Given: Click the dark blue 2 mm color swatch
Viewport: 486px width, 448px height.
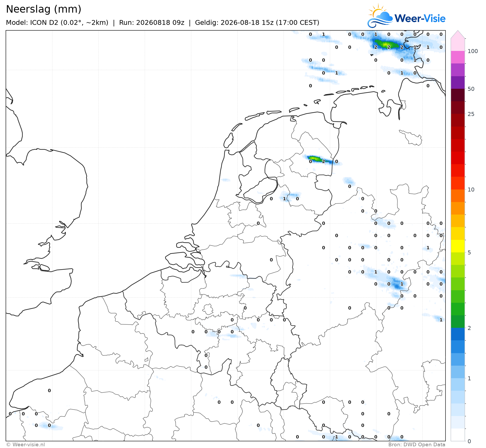Looking at the screenshot, I should point(458,334).
